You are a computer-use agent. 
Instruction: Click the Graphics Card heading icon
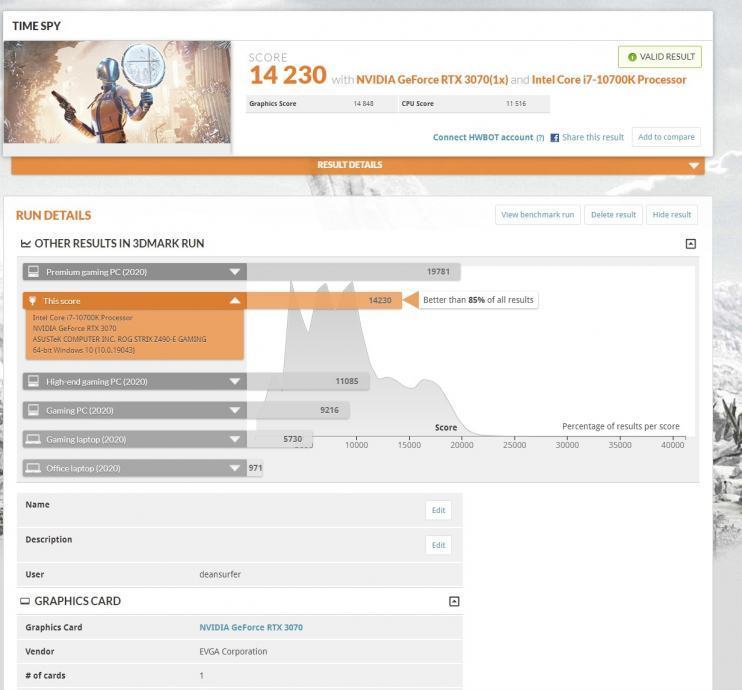(25, 601)
